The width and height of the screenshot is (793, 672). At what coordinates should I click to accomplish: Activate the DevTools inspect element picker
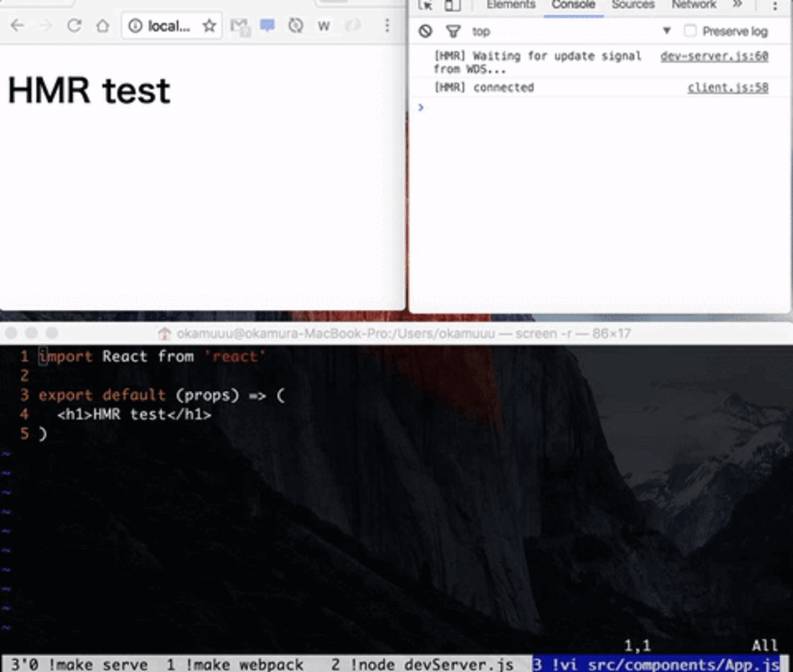(426, 5)
